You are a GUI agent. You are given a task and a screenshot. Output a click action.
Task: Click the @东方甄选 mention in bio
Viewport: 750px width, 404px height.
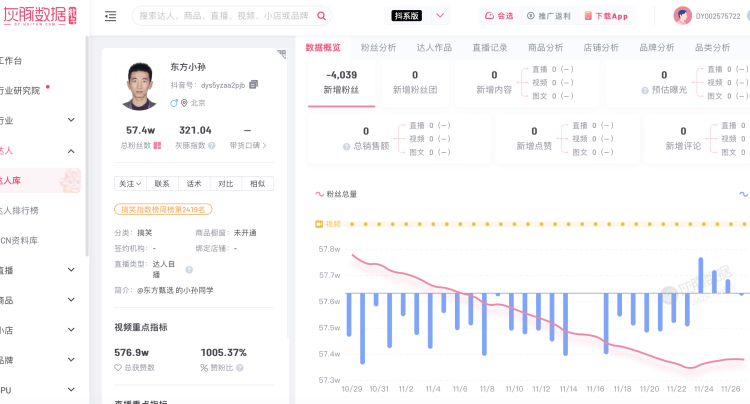155,290
